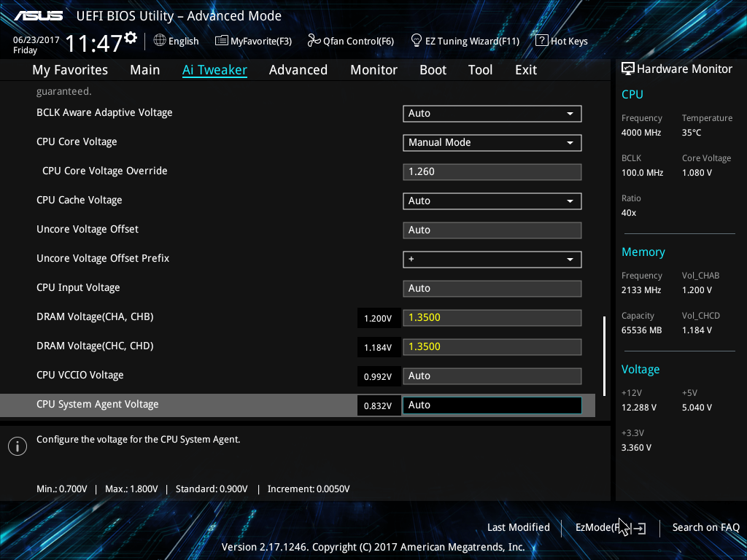Click the MyFavorite list icon
This screenshot has width=747, height=560.
(222, 41)
